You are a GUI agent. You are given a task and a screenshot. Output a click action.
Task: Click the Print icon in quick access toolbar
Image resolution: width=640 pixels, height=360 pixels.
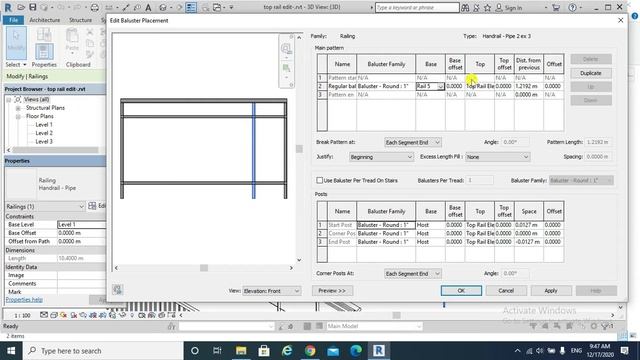(94, 7)
